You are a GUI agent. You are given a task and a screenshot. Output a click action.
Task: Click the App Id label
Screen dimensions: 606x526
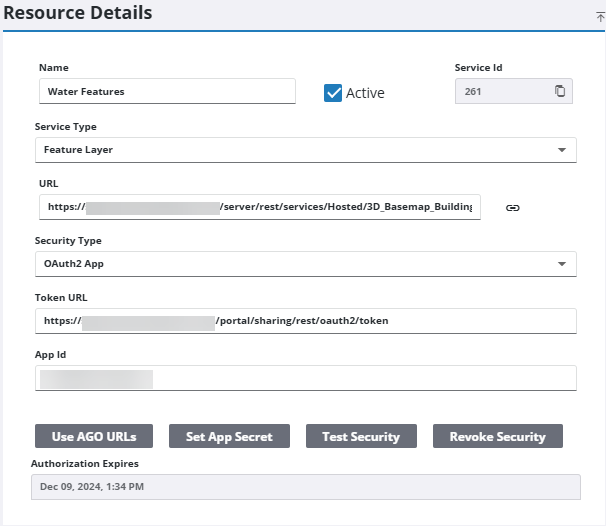[x=50, y=355]
